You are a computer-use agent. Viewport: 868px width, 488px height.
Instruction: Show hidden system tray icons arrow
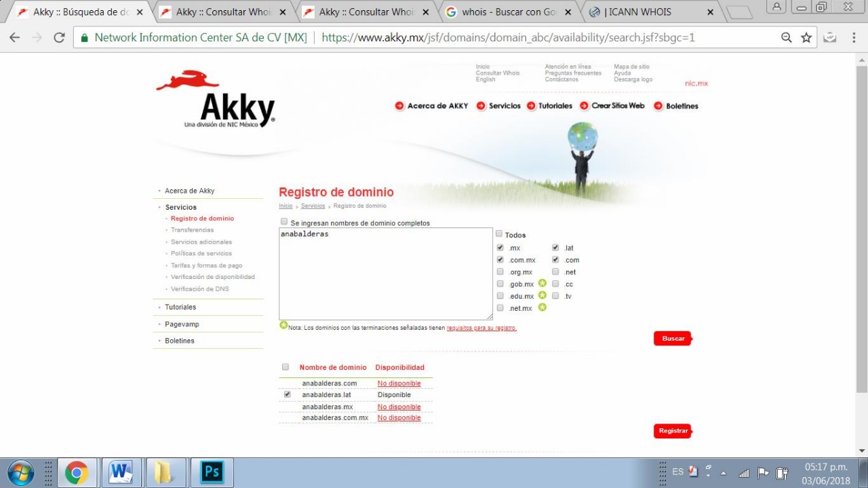click(x=724, y=472)
